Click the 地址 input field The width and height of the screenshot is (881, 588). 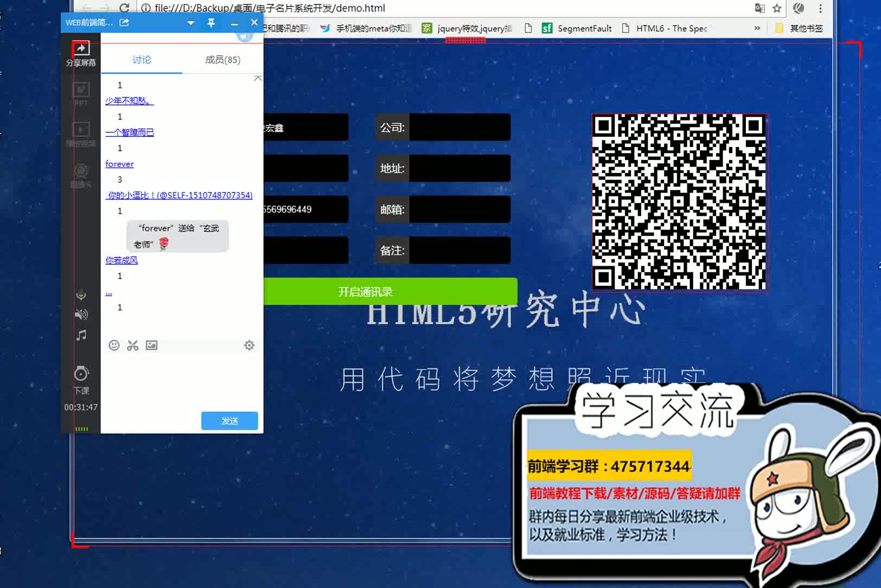click(459, 168)
